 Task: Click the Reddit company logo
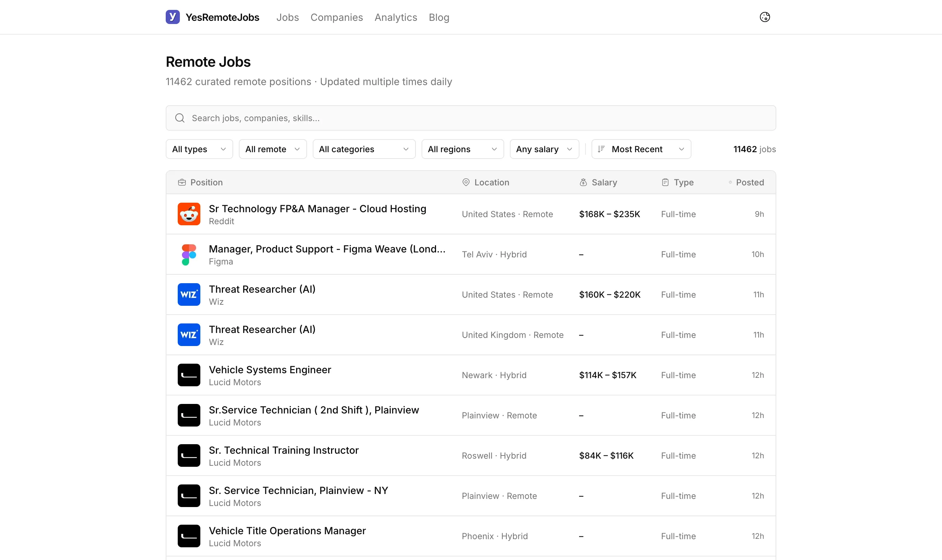click(x=189, y=214)
